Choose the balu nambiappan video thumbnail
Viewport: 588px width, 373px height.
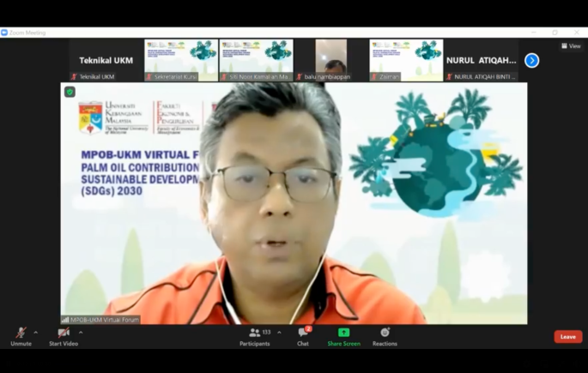point(330,60)
